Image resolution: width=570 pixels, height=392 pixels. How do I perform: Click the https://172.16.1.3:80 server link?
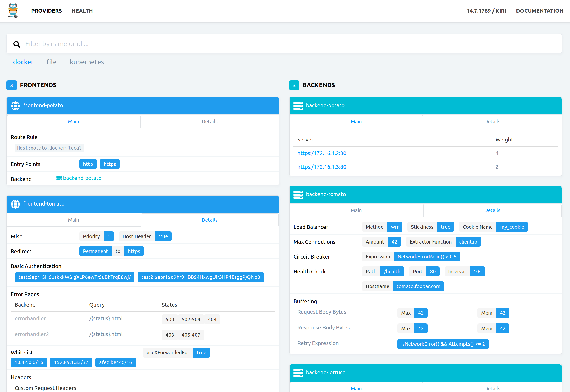point(322,167)
